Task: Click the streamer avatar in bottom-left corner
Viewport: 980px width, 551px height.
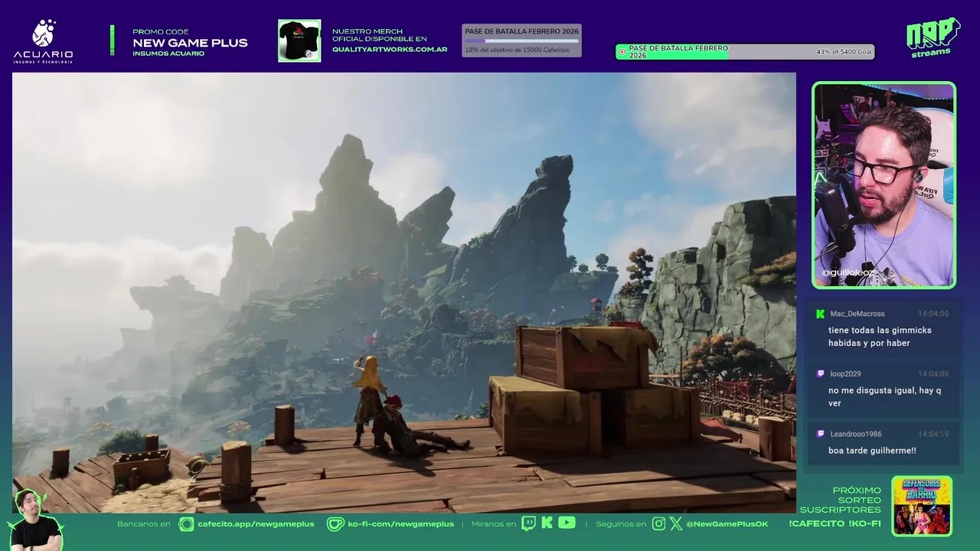Action: [x=36, y=519]
